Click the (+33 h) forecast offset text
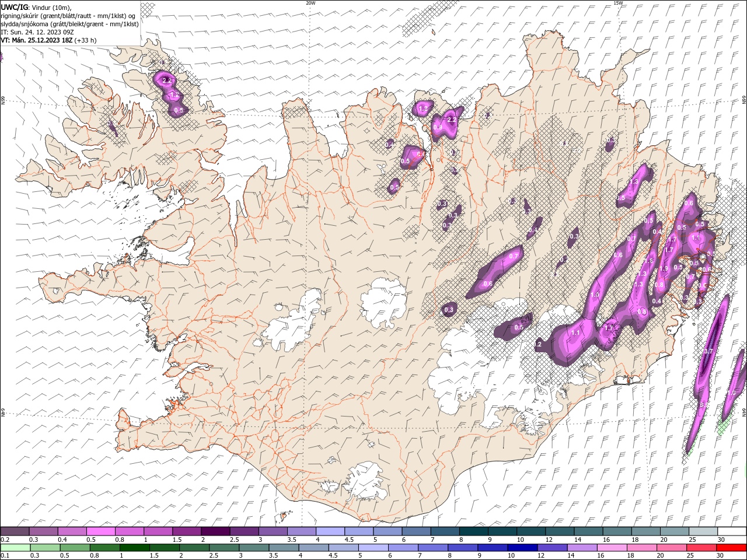 [x=86, y=40]
